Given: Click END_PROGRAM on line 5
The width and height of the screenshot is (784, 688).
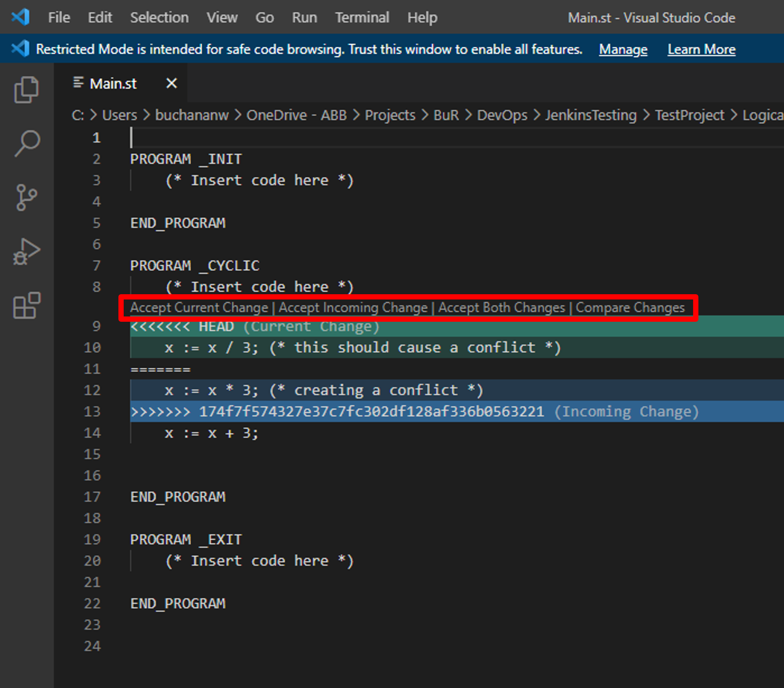Looking at the screenshot, I should [178, 223].
